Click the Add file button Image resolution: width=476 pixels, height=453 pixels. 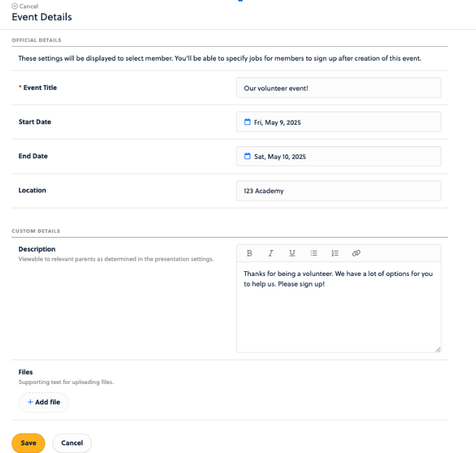(x=43, y=402)
